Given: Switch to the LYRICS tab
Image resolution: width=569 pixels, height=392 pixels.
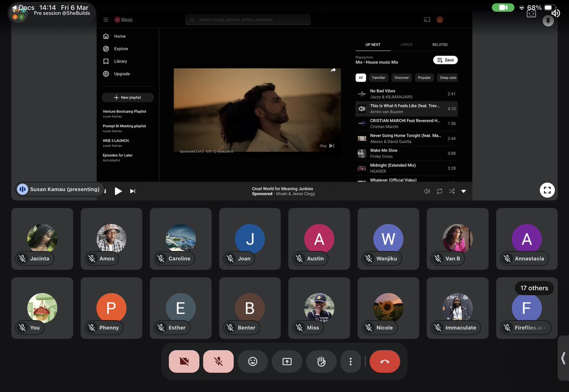Looking at the screenshot, I should pyautogui.click(x=406, y=45).
